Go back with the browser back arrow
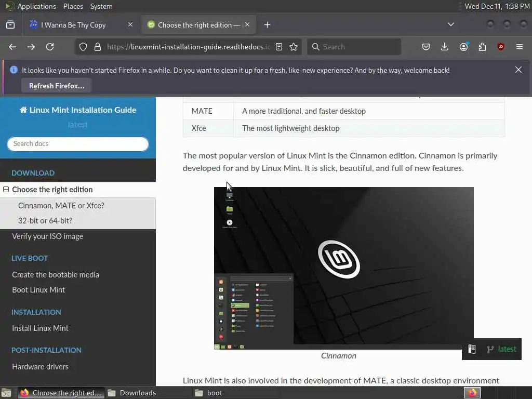This screenshot has width=532, height=399. pyautogui.click(x=12, y=47)
